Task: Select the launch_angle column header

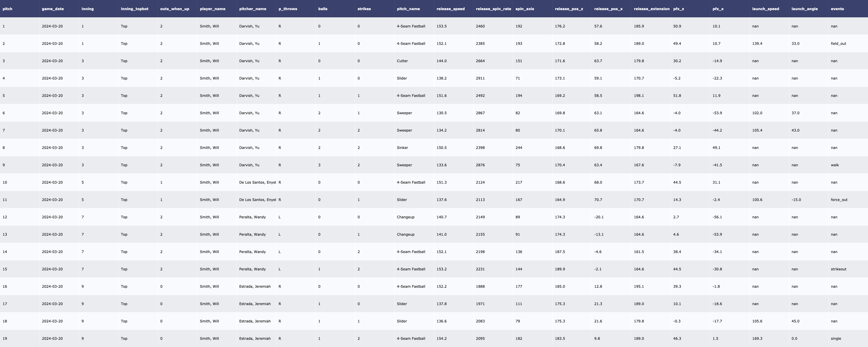Action: (804, 9)
